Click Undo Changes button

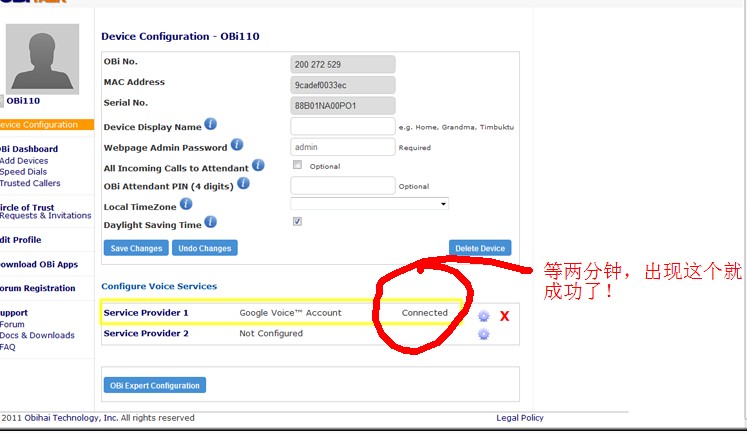click(x=205, y=248)
